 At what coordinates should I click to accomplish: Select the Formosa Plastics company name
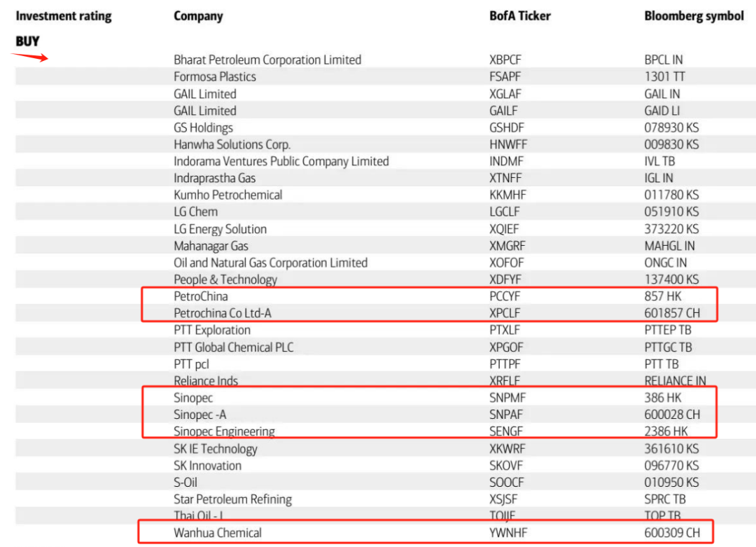(215, 77)
